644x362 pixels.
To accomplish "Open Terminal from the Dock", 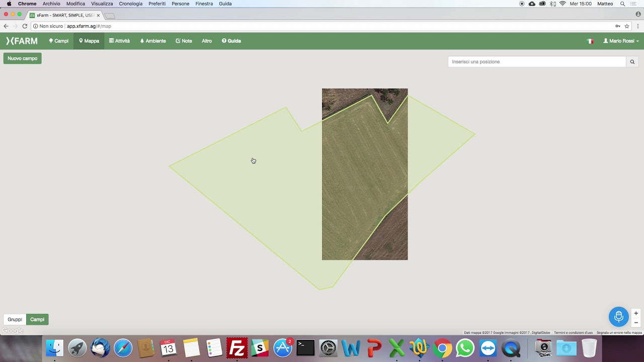I will click(x=305, y=348).
